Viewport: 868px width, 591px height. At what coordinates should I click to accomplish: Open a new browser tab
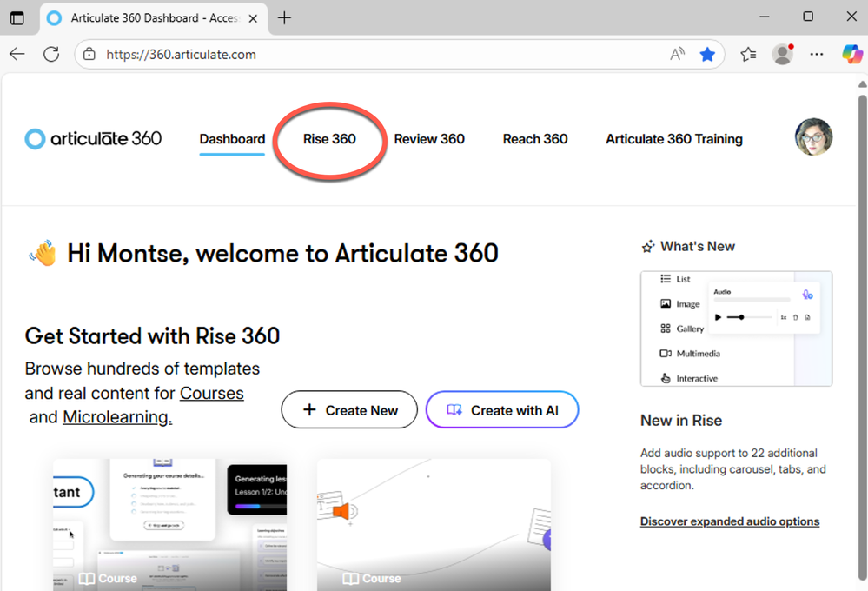click(x=284, y=18)
